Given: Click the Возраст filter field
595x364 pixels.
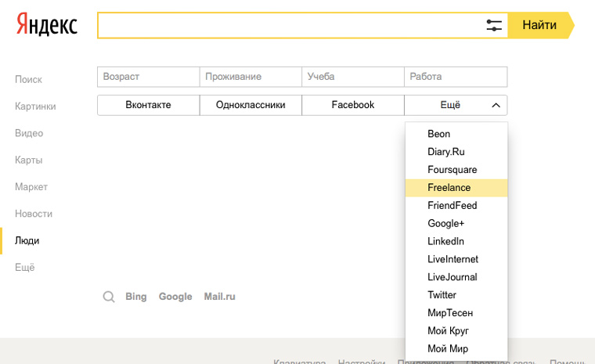Looking at the screenshot, I should 148,77.
